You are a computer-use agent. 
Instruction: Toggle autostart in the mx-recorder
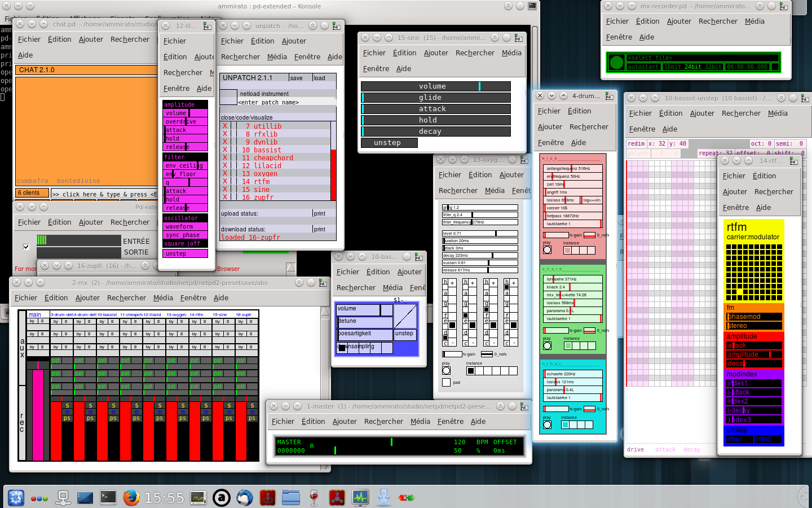[x=643, y=67]
